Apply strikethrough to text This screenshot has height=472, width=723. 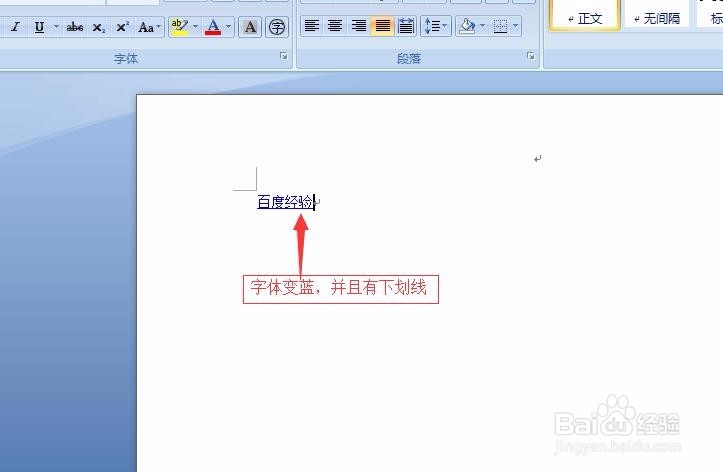[x=75, y=27]
